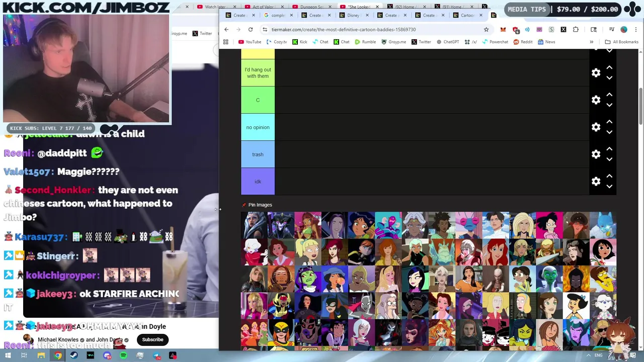
Task: Move the "idk" row down
Action: 609,187
